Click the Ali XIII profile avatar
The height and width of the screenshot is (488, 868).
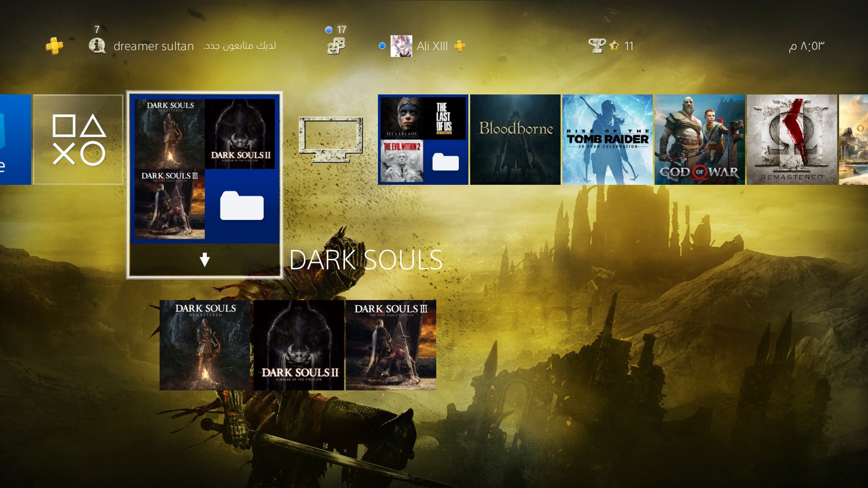[401, 46]
